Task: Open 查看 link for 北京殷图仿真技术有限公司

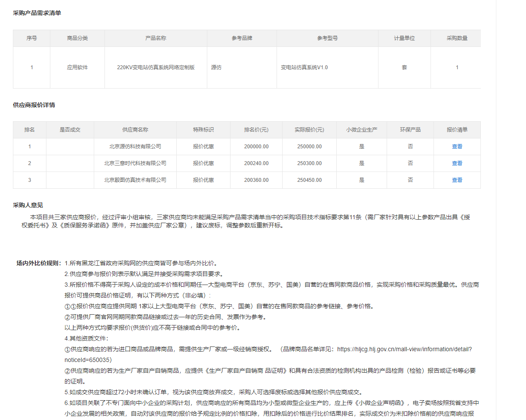Action: [457, 180]
